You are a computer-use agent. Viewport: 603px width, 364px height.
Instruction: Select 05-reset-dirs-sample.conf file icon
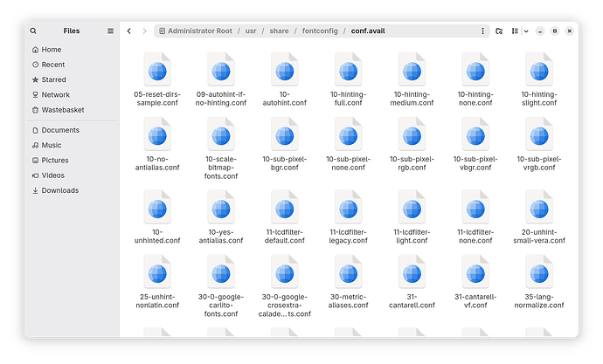click(157, 70)
